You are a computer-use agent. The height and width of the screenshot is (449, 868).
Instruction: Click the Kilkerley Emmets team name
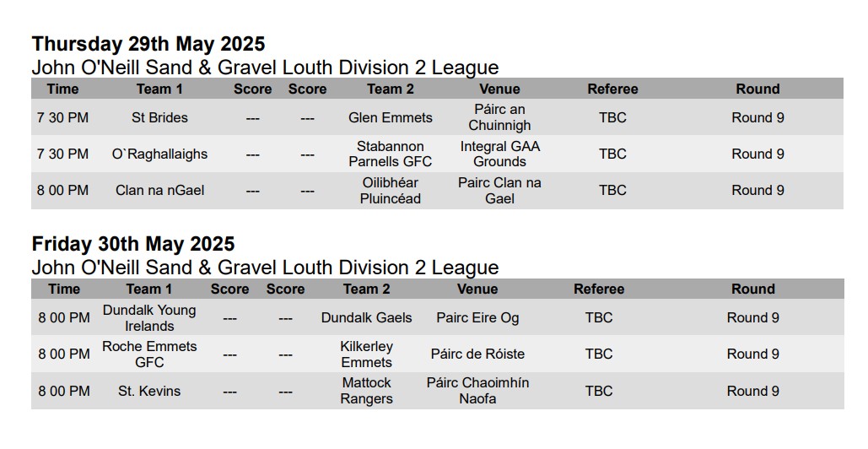(367, 354)
